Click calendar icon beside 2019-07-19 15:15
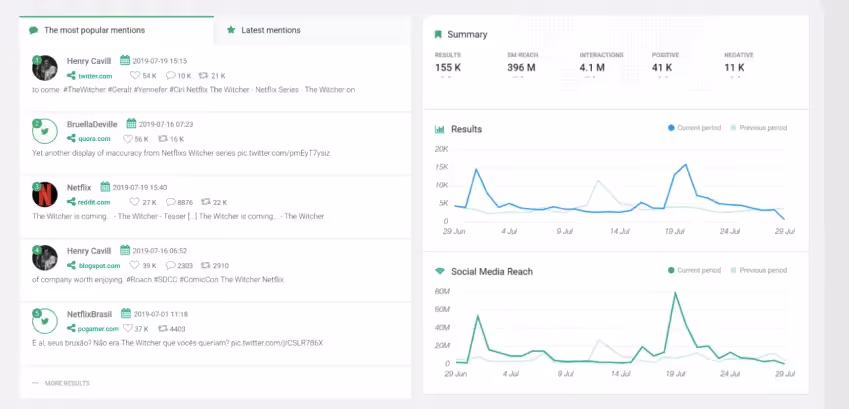This screenshot has height=409, width=849. [x=125, y=60]
